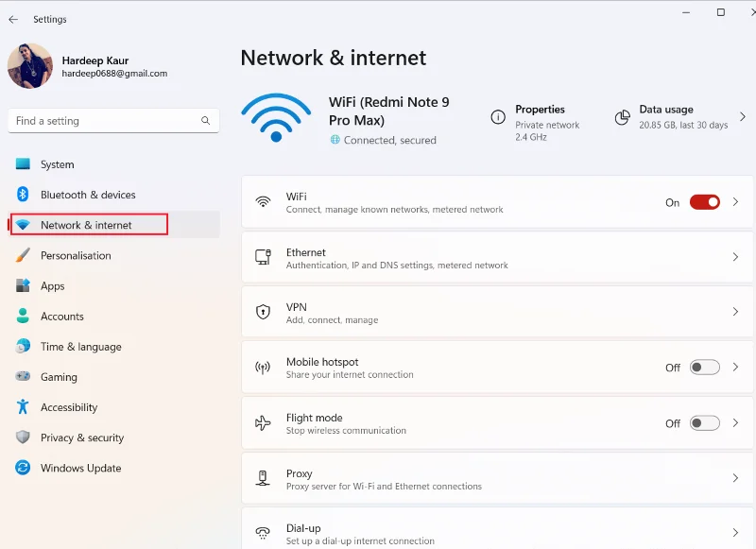This screenshot has width=756, height=549.
Task: Click the WiFi row signal icon
Action: click(263, 201)
